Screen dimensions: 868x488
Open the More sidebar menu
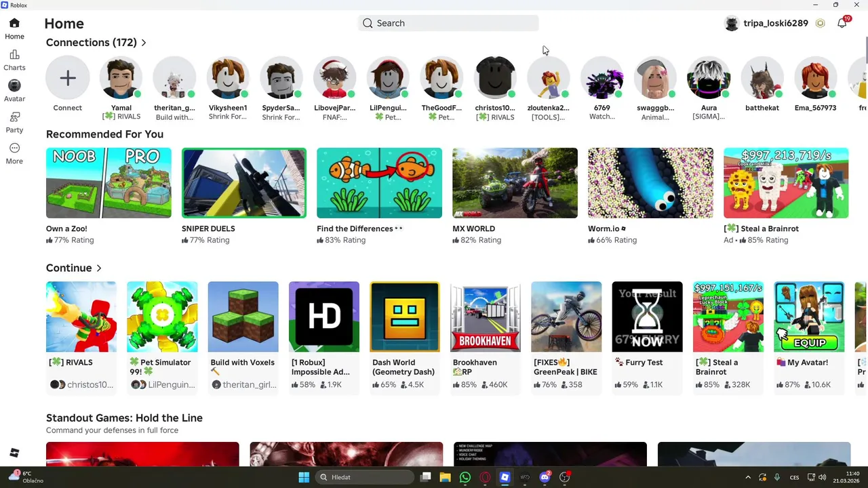coord(14,154)
